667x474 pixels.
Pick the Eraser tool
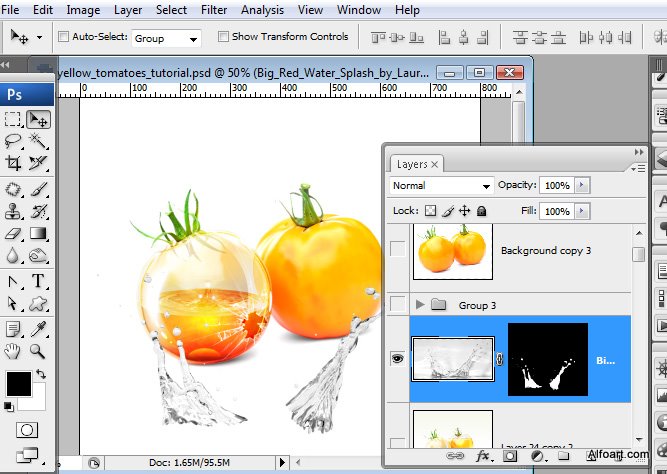point(13,233)
